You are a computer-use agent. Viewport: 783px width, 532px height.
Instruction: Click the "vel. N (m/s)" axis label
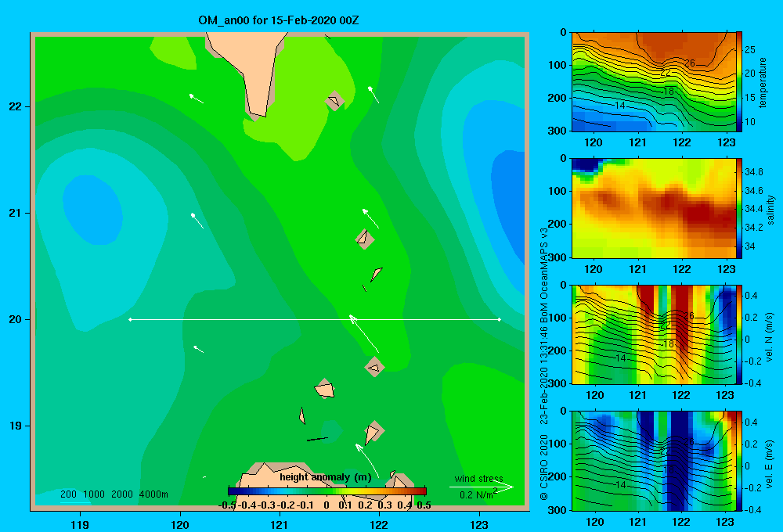770,337
